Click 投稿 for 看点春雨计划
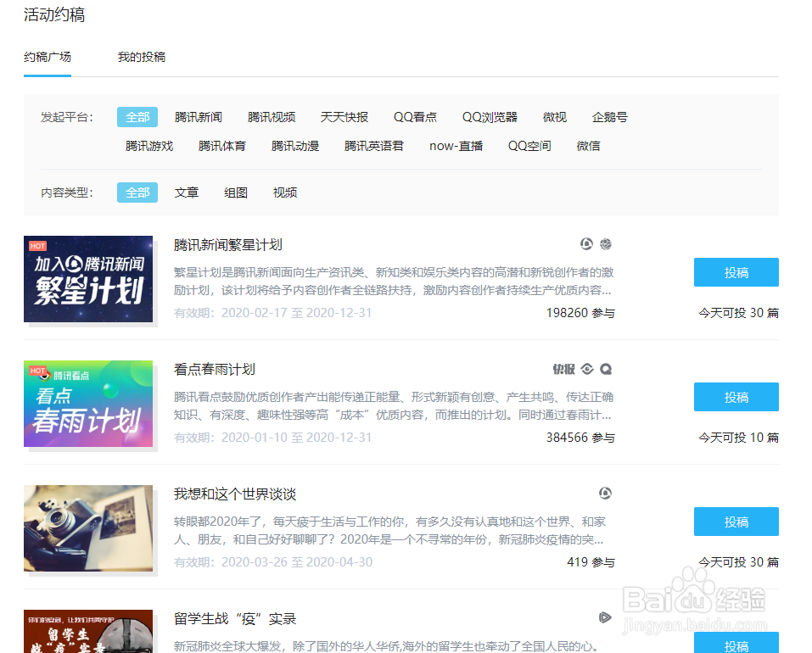The width and height of the screenshot is (812, 653). pos(736,397)
